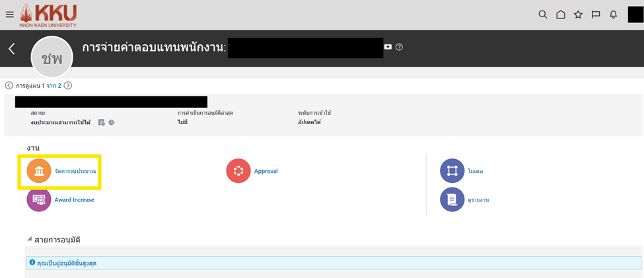Open the search magnifier icon

point(543,15)
